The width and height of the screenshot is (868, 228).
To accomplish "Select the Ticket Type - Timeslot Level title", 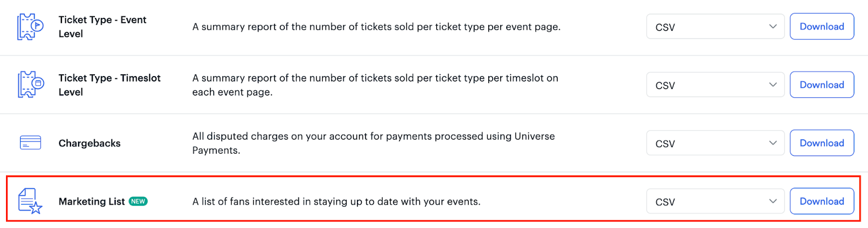I will (110, 85).
